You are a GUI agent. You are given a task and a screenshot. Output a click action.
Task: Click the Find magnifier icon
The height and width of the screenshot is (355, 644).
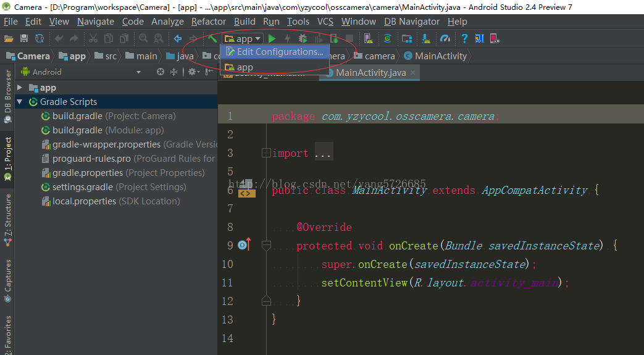click(x=143, y=39)
